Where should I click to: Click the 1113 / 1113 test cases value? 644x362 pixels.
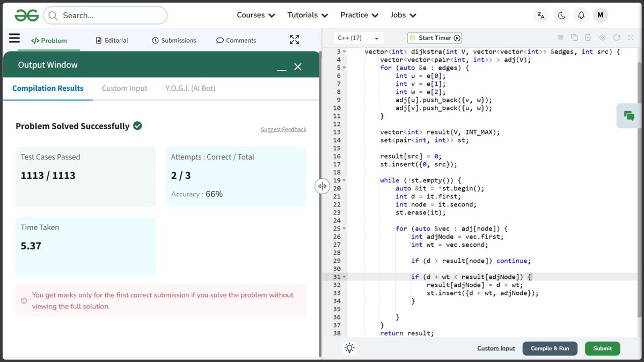tap(48, 175)
